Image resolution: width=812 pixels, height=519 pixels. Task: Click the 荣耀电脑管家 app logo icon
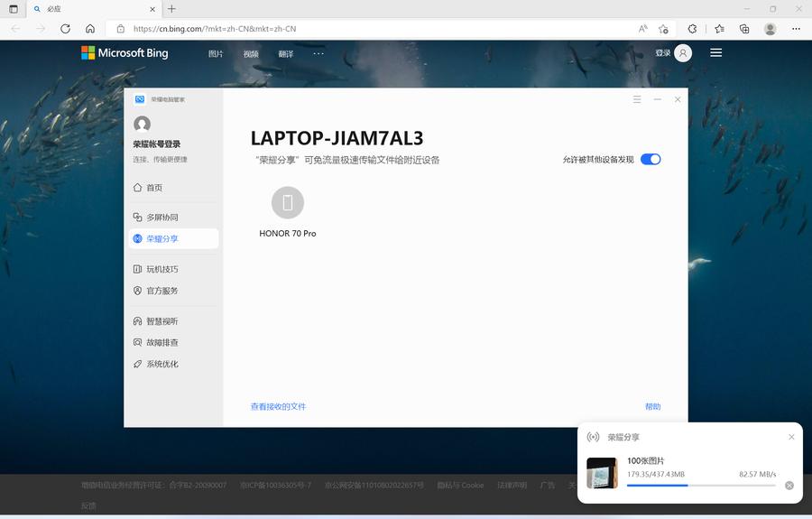click(140, 99)
